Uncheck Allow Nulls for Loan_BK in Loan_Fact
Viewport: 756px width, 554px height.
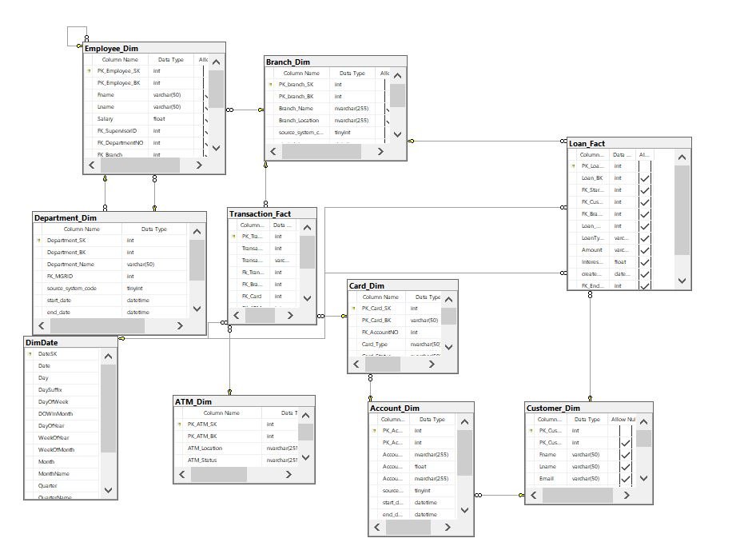644,178
